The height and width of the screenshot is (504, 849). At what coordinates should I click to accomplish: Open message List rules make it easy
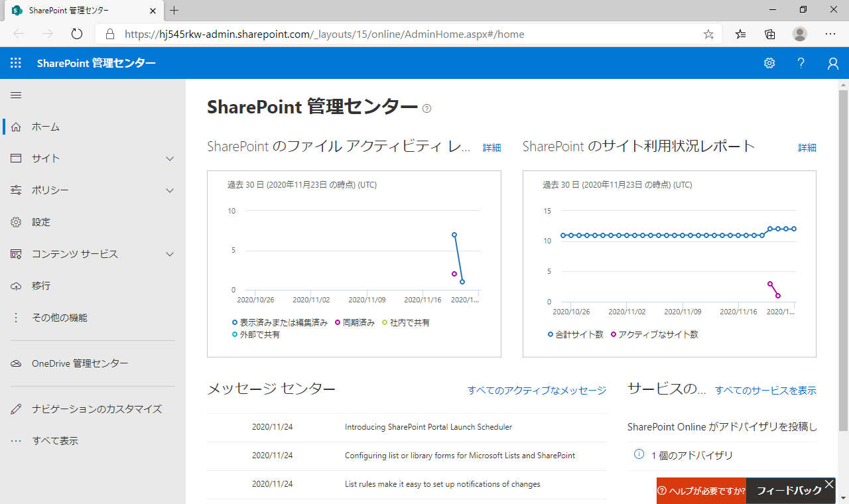[x=442, y=484]
